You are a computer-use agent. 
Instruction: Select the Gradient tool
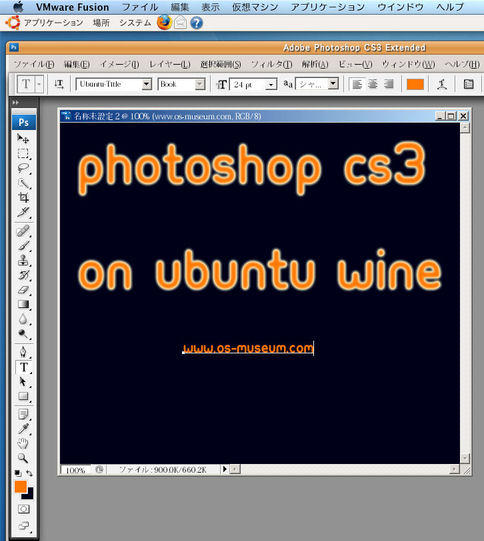pos(23,304)
